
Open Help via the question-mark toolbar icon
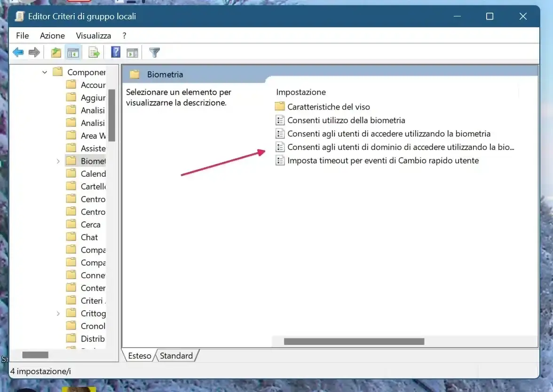tap(116, 52)
